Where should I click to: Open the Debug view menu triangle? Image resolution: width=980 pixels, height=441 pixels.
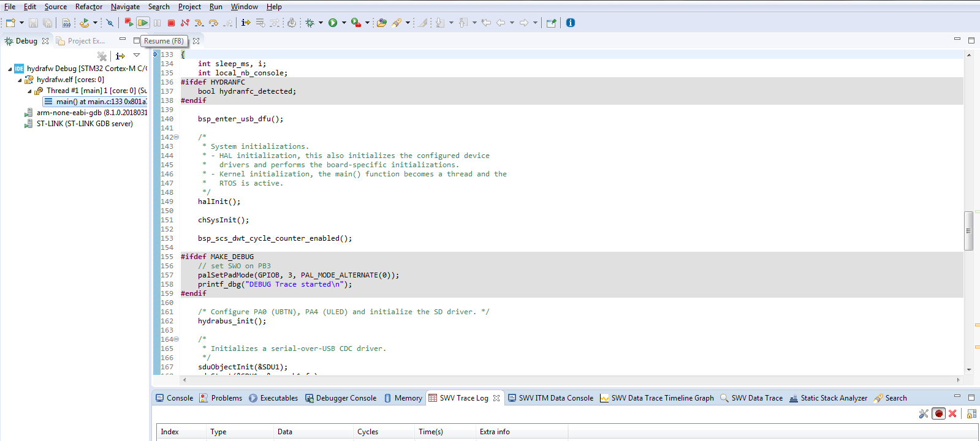(137, 55)
